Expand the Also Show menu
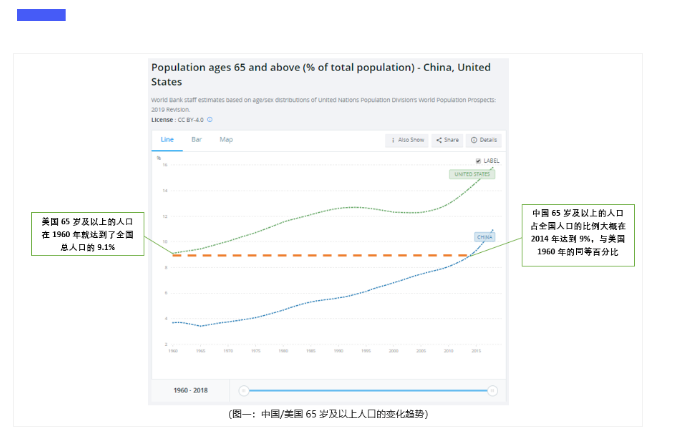Viewport: 674px width, 438px height. point(407,140)
